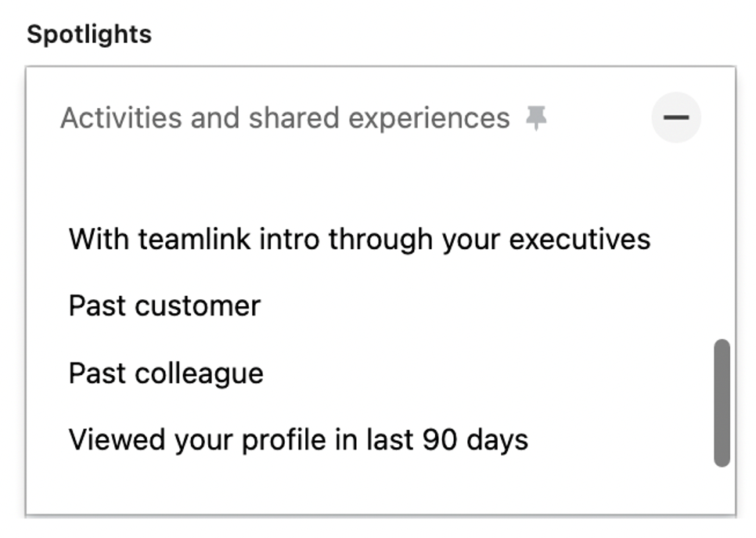Click the word customer in the list

tap(198, 307)
